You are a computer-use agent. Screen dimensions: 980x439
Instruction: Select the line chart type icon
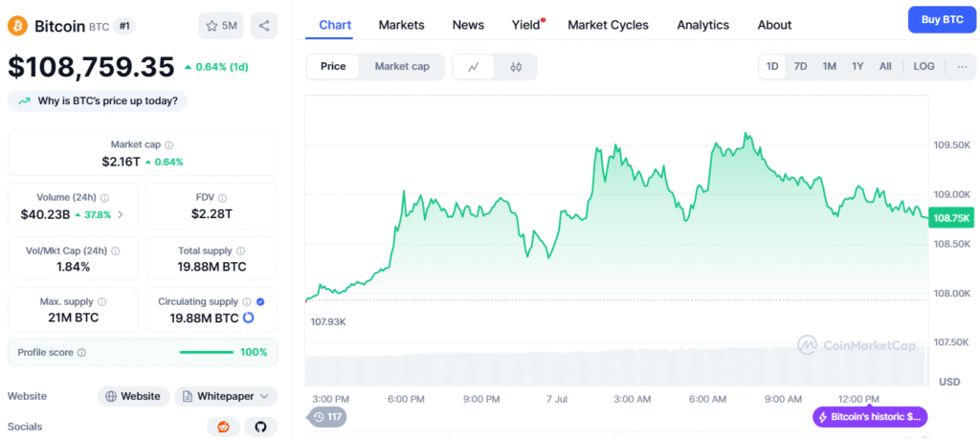point(473,67)
